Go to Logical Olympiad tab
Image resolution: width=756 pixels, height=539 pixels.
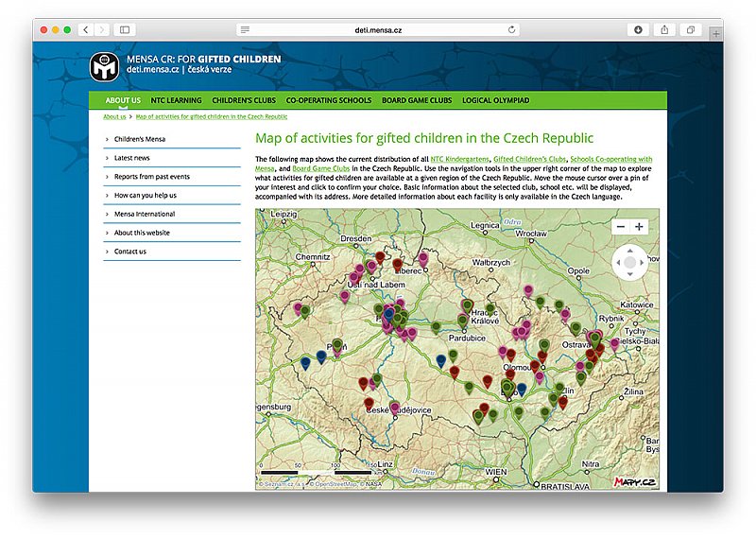point(496,100)
